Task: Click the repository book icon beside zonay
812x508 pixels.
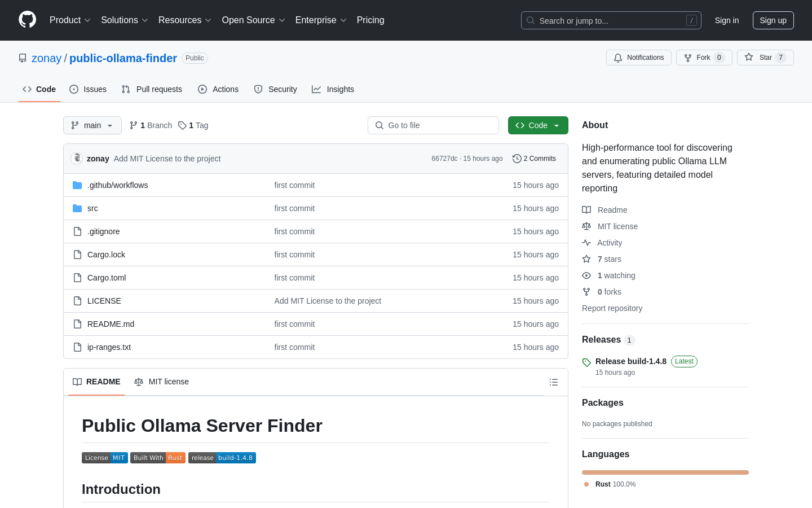Action: tap(23, 58)
